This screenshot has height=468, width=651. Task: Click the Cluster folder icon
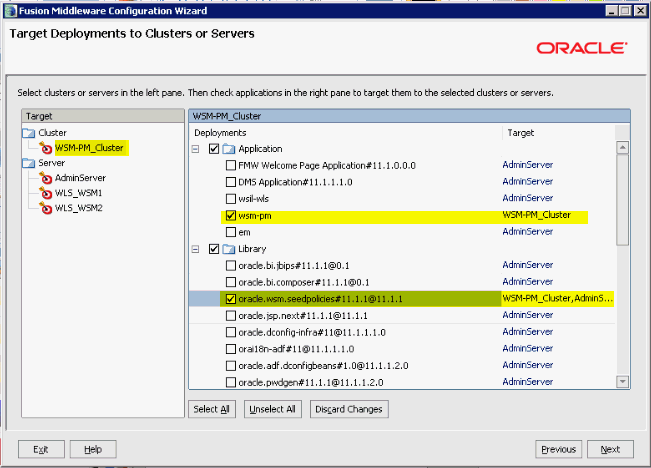29,132
